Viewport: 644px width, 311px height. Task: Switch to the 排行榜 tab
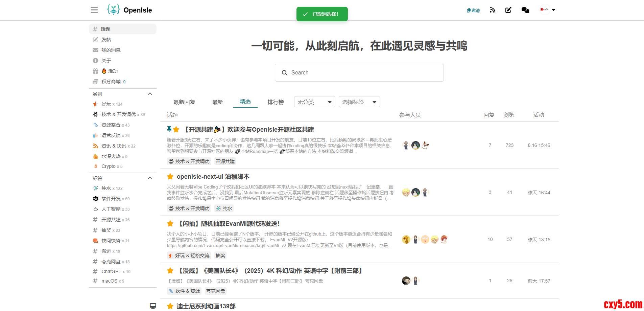click(276, 102)
